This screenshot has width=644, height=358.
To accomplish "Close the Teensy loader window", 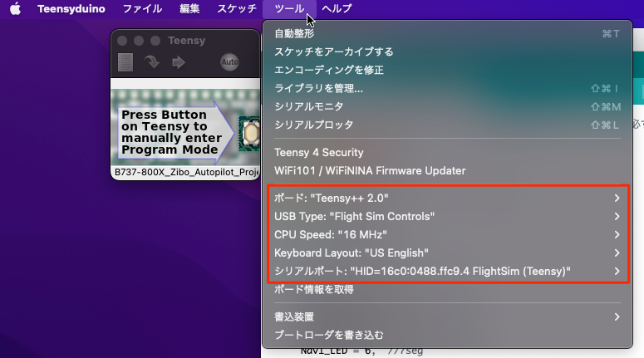I will tap(122, 41).
